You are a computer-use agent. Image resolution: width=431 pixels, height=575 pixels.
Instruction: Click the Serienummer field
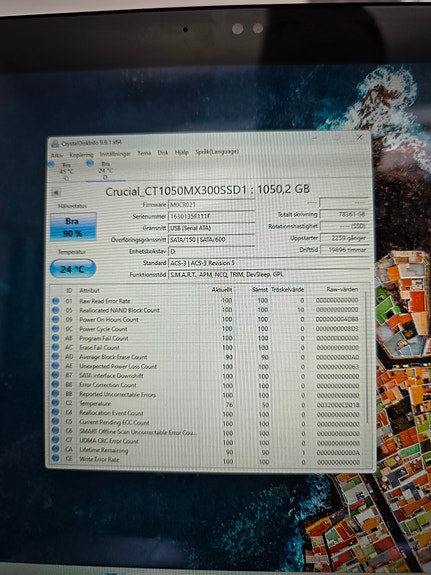pyautogui.click(x=211, y=216)
